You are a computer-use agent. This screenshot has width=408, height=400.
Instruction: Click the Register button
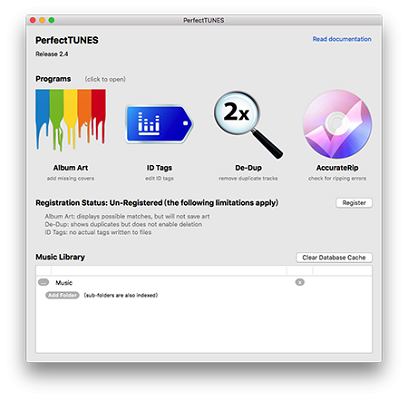(x=354, y=203)
